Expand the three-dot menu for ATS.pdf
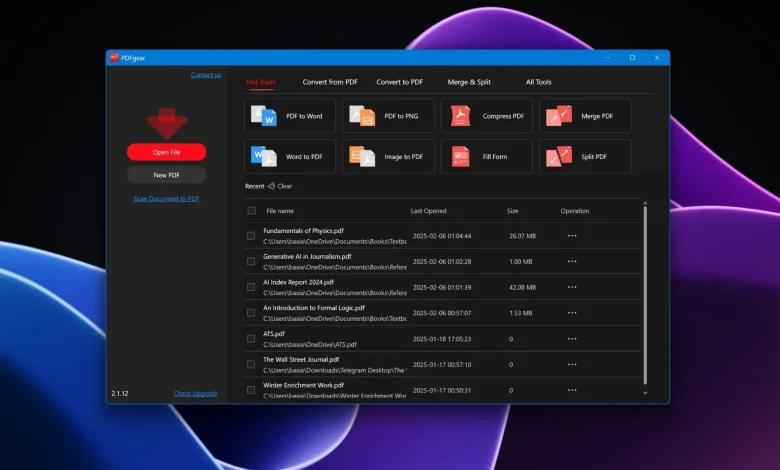This screenshot has width=780, height=470. click(572, 339)
